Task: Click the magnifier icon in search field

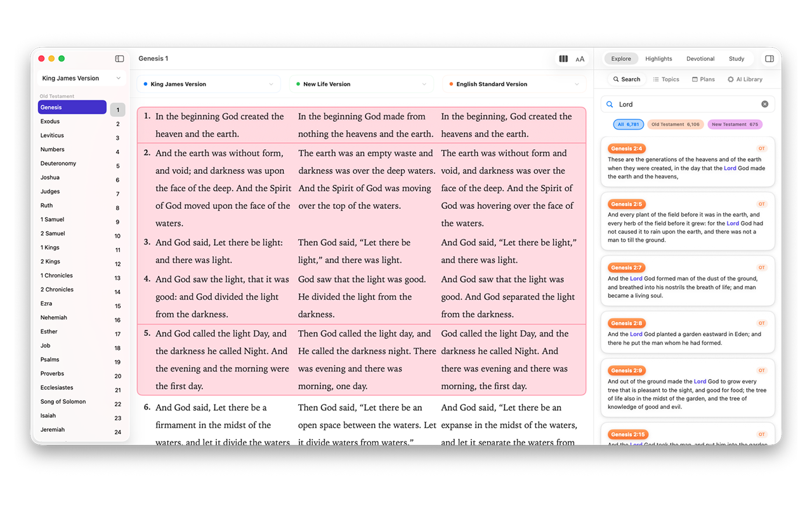Action: (x=610, y=104)
